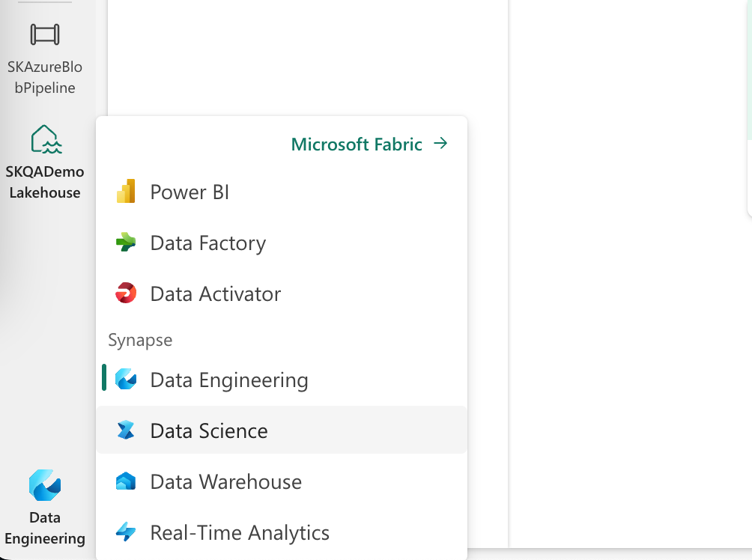Click the currently active Data Engineering indicator

pos(104,380)
